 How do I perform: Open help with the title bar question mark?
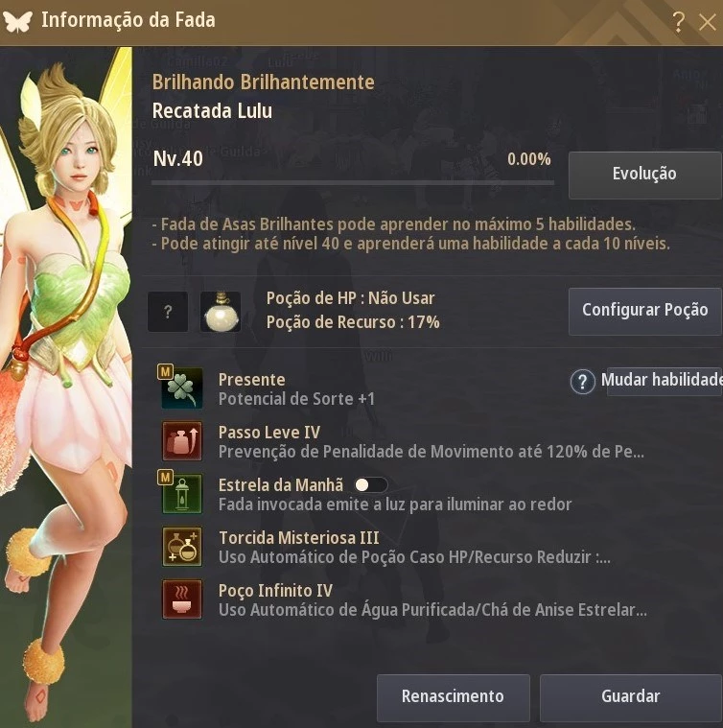[x=679, y=21]
